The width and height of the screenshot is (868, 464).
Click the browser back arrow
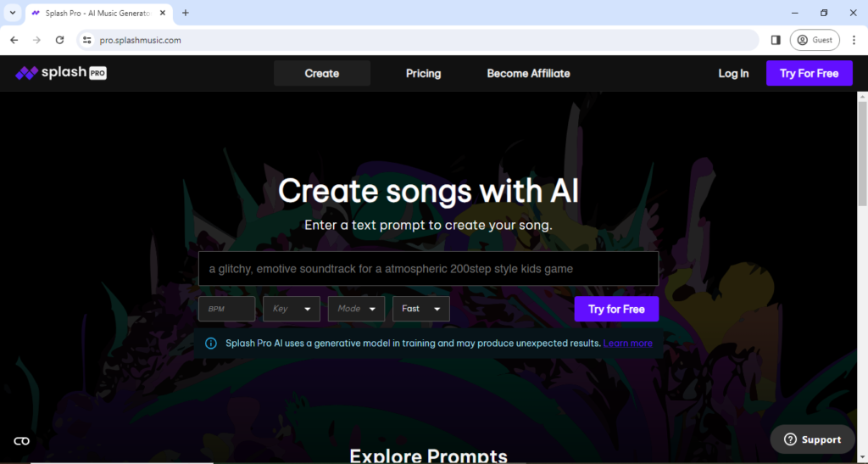(14, 40)
